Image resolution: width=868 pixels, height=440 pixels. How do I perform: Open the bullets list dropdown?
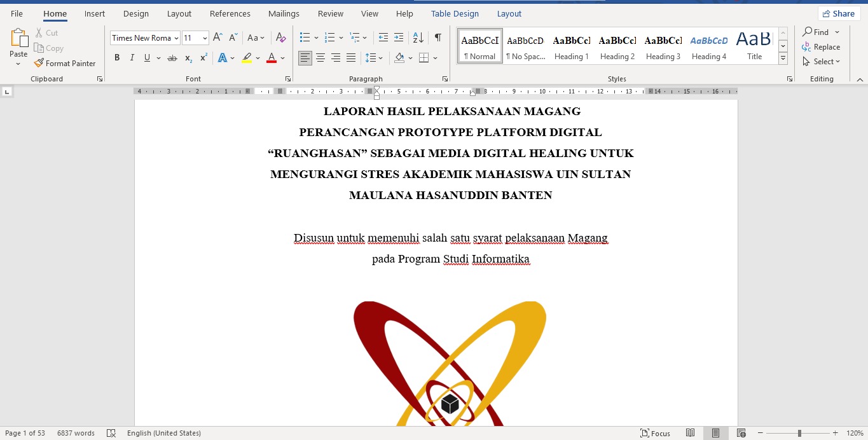(x=316, y=38)
